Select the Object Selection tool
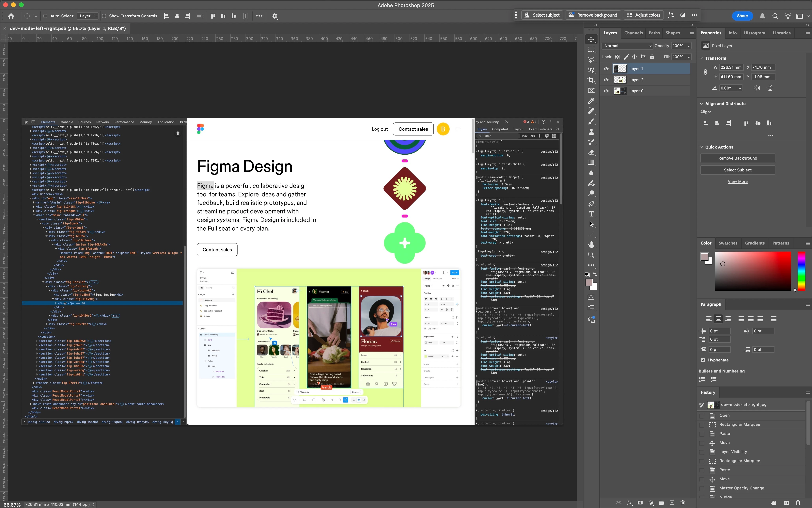 click(591, 70)
